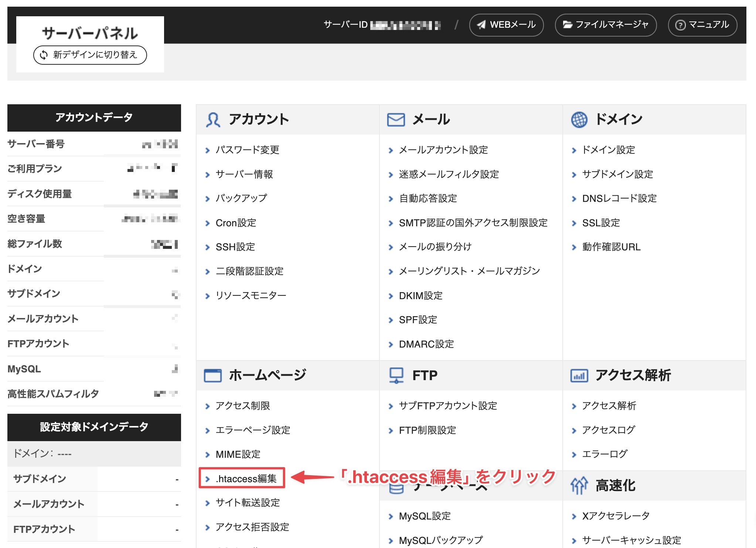Image resolution: width=756 pixels, height=548 pixels.
Task: Click the ディスク使用量 row label
Action: tap(40, 194)
